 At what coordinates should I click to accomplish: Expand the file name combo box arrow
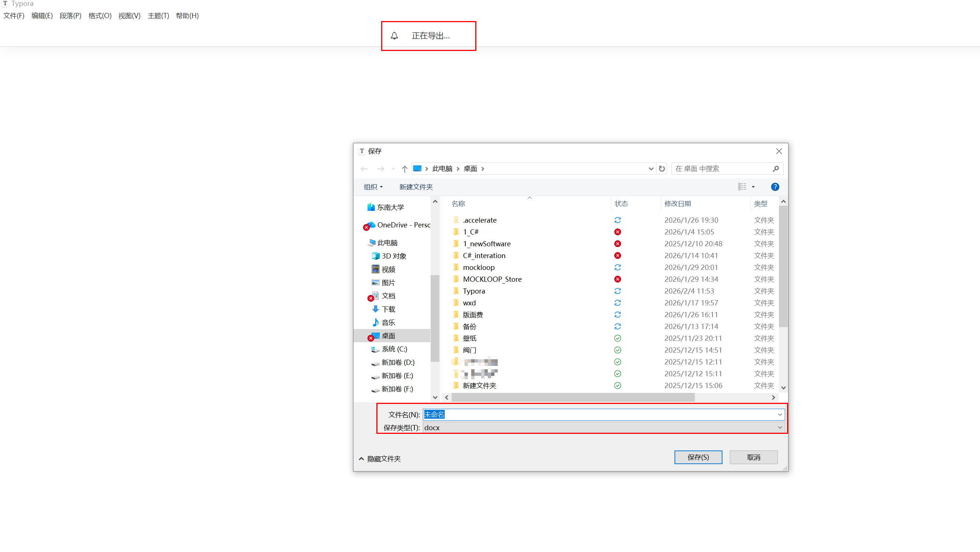780,415
